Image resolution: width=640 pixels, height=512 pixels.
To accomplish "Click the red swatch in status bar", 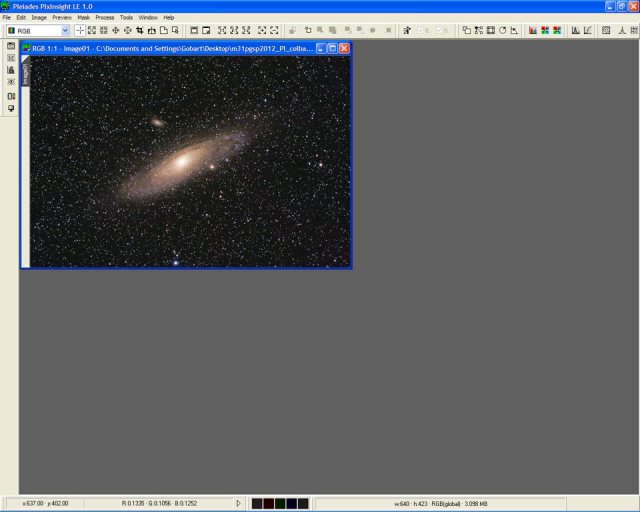I will pyautogui.click(x=267, y=503).
